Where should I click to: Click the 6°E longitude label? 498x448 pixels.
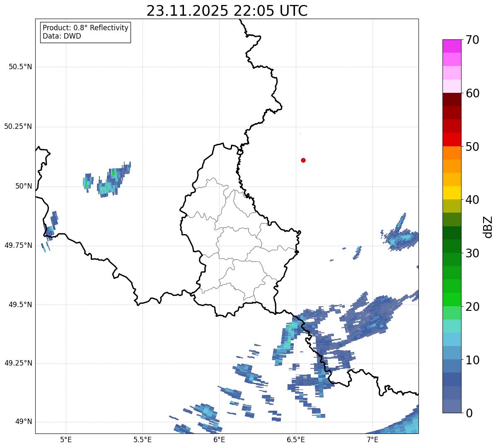[219, 439]
